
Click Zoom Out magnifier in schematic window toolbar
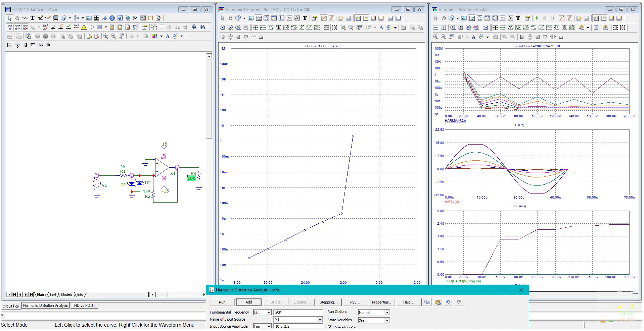pos(113,36)
